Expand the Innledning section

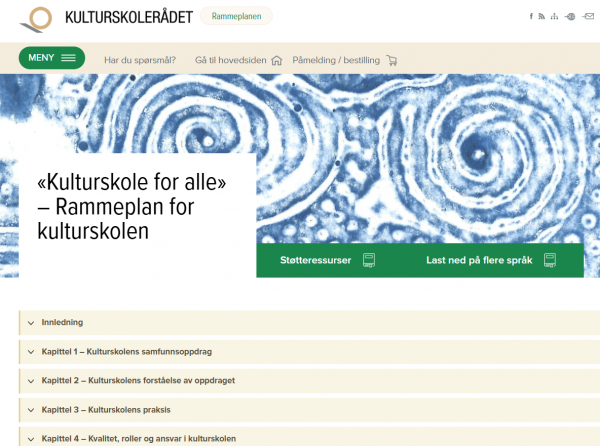[62, 322]
